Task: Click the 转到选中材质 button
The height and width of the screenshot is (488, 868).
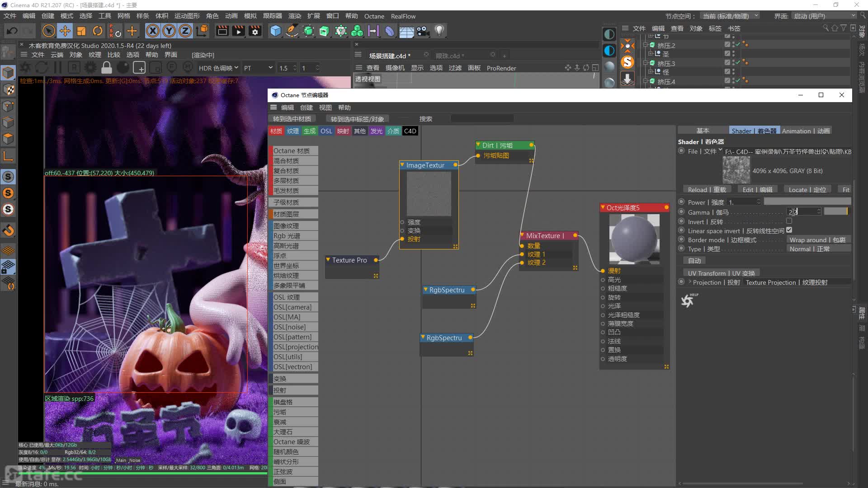Action: [x=292, y=119]
